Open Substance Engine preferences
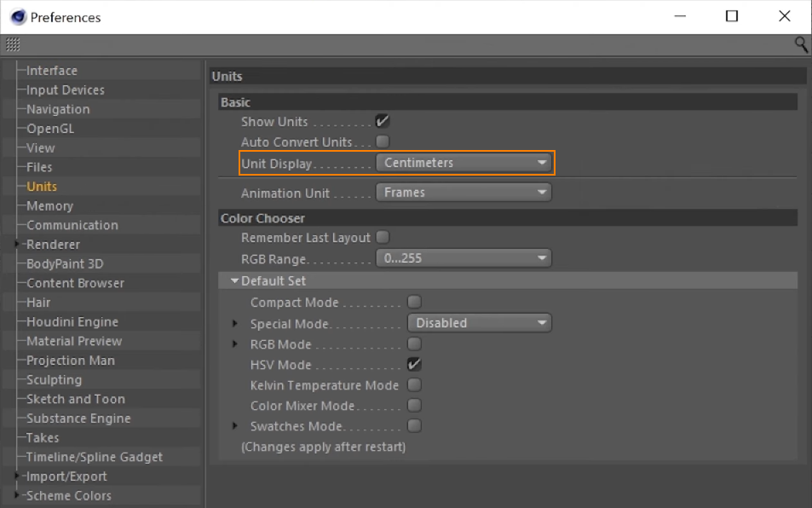Image resolution: width=812 pixels, height=508 pixels. coord(78,419)
